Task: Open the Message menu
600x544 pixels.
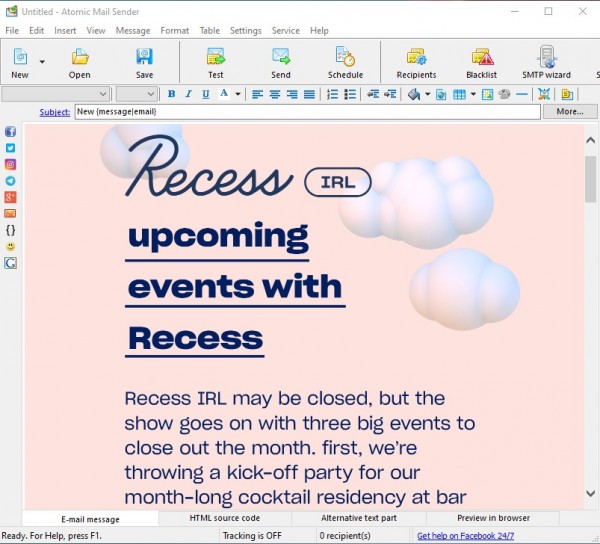Action: tap(133, 31)
